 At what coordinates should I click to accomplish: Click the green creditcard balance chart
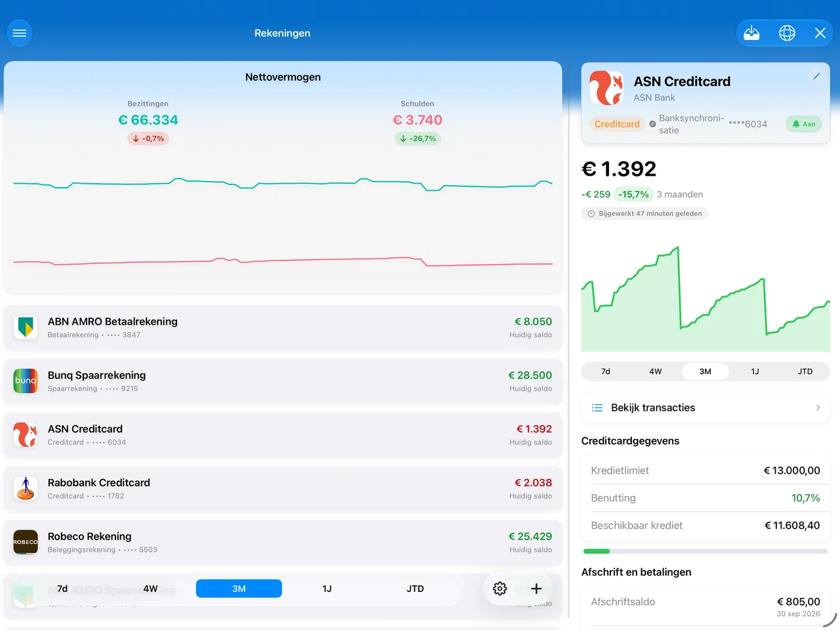tap(705, 299)
